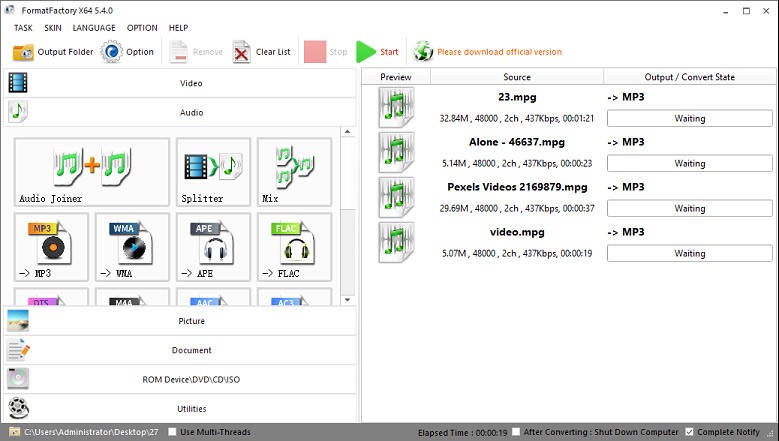Click the Remove list item icon
The image size is (779, 441).
pyautogui.click(x=179, y=52)
